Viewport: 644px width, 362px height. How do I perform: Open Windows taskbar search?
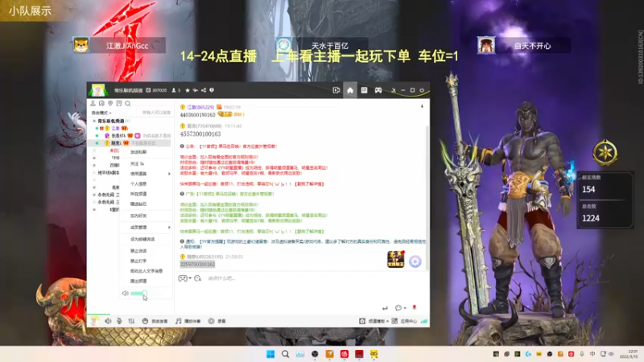click(x=286, y=354)
